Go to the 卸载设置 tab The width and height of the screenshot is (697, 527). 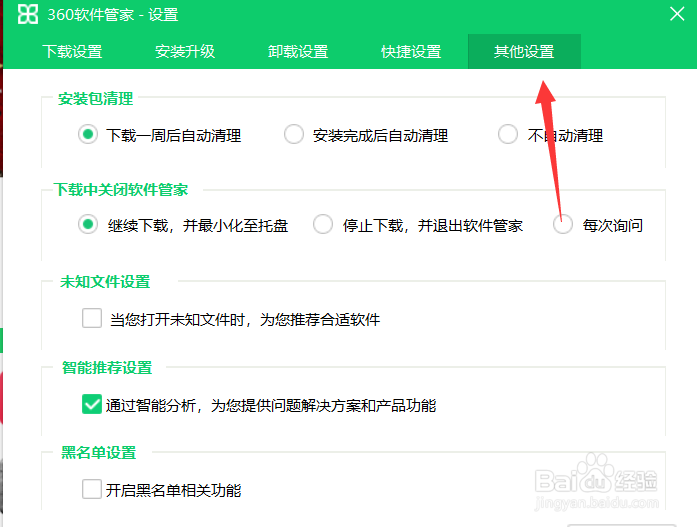(298, 52)
